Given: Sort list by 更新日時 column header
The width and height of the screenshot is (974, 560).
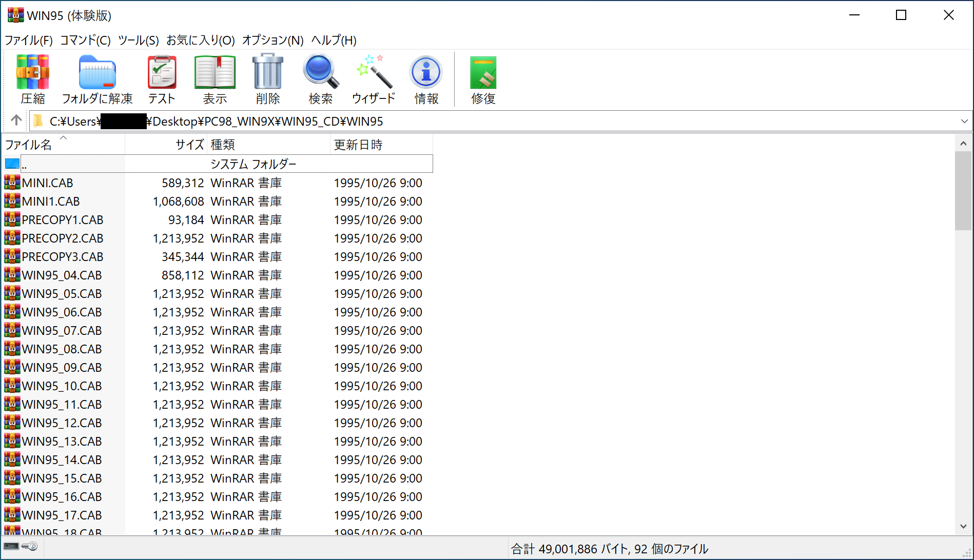Looking at the screenshot, I should tap(381, 145).
